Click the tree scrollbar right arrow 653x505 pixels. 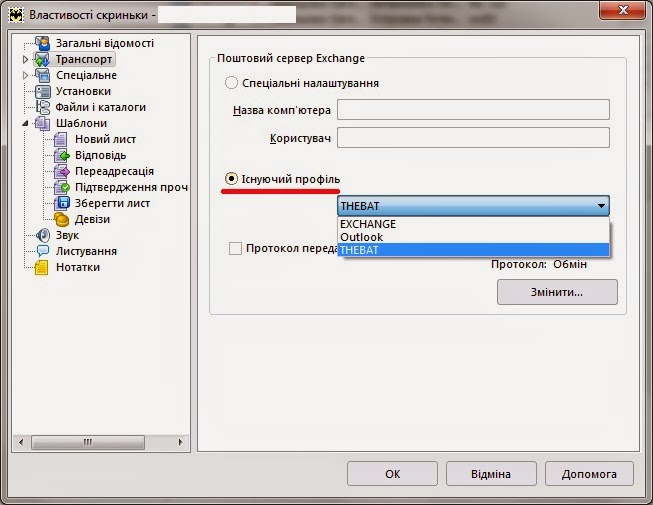click(x=180, y=442)
